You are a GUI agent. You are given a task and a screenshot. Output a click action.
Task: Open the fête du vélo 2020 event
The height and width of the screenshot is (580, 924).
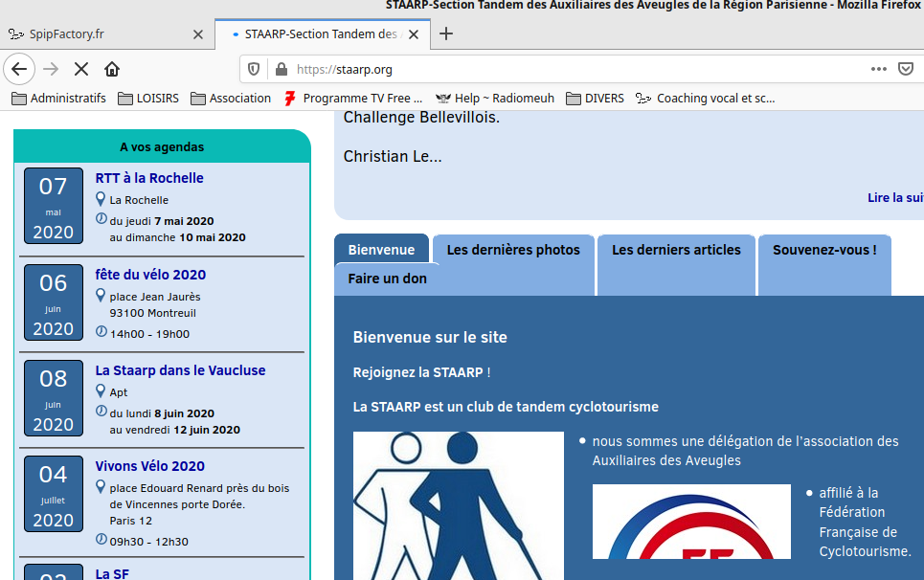(150, 275)
